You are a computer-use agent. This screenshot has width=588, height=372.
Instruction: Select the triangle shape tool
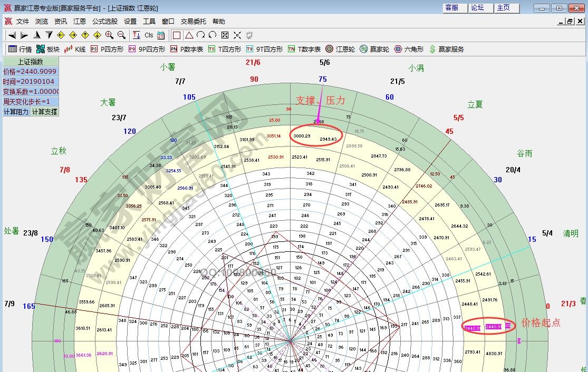[x=189, y=35]
